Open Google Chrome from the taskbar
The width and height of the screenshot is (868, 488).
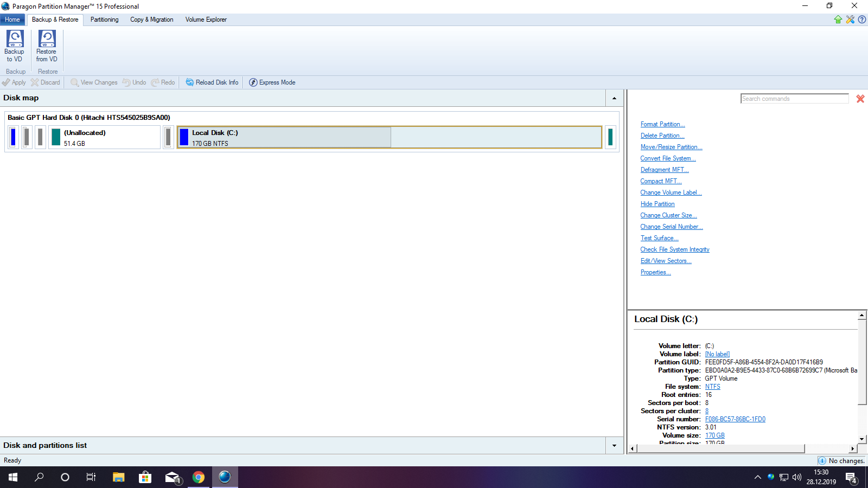(199, 477)
